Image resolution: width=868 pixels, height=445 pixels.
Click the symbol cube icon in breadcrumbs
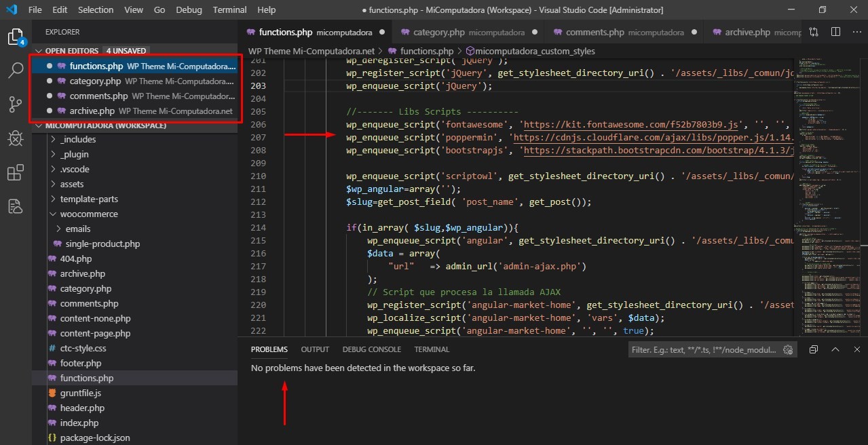click(x=470, y=51)
